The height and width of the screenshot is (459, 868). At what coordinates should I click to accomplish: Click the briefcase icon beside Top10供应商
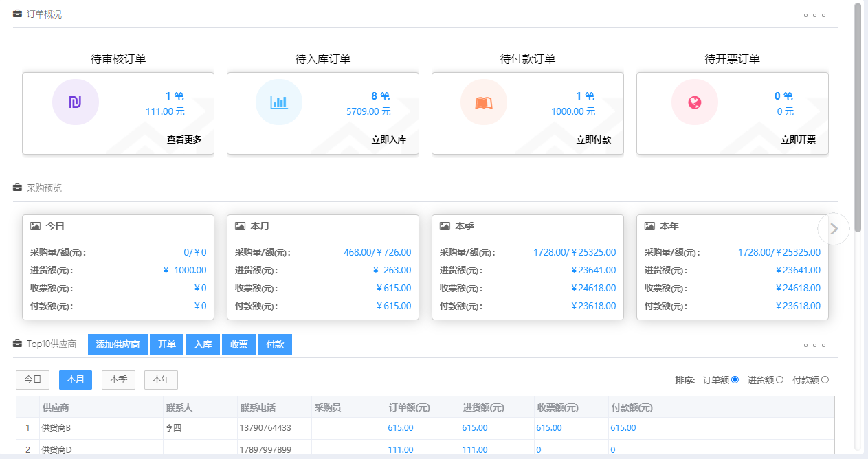(x=18, y=344)
